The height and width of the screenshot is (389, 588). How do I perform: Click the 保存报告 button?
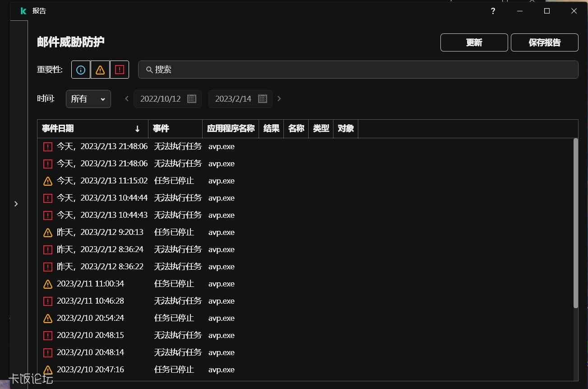coord(545,42)
